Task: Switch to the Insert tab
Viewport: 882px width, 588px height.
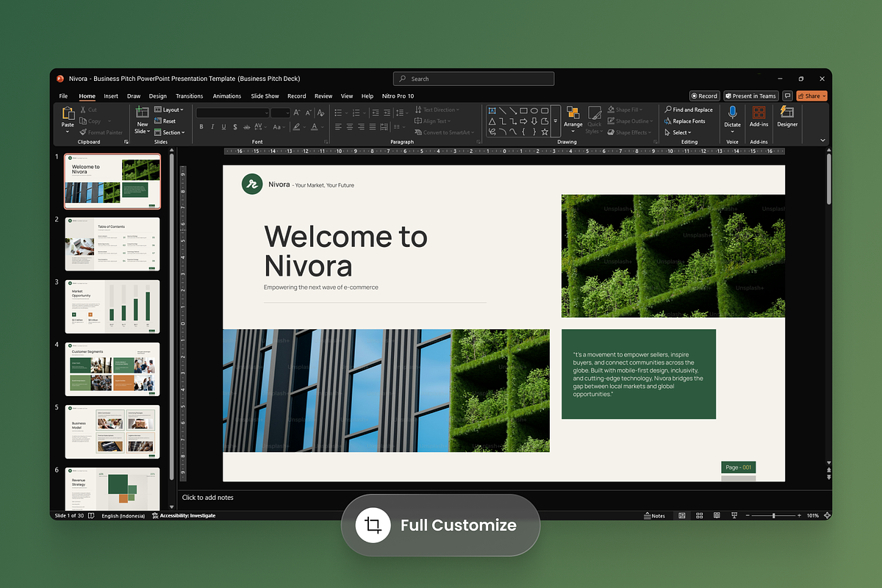Action: point(111,96)
